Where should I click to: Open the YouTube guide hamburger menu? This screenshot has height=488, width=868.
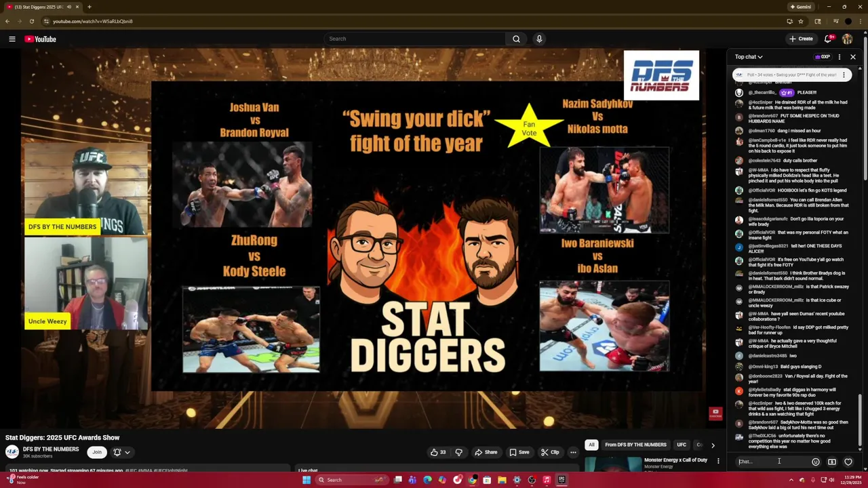pos(12,39)
